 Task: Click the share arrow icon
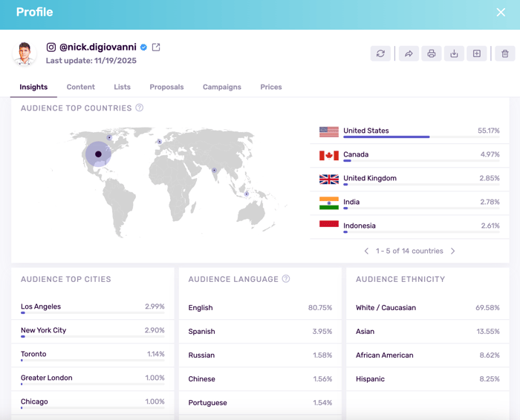pos(408,53)
